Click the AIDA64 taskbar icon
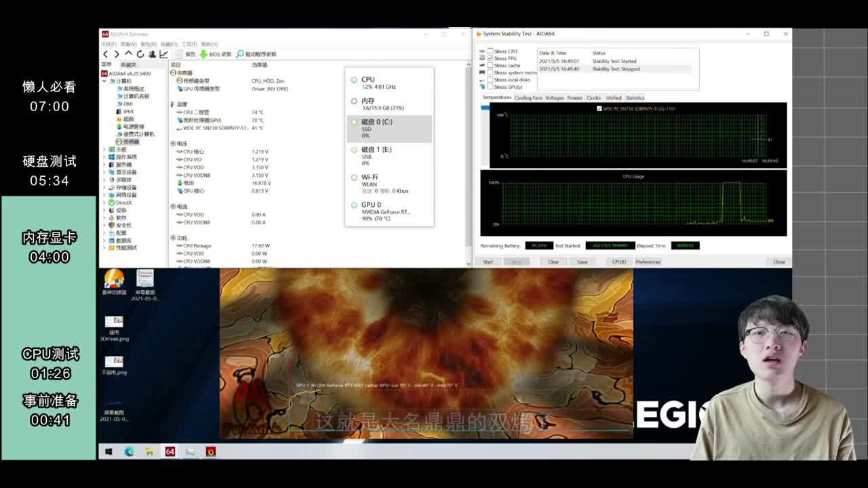The image size is (868, 488). [x=170, y=451]
